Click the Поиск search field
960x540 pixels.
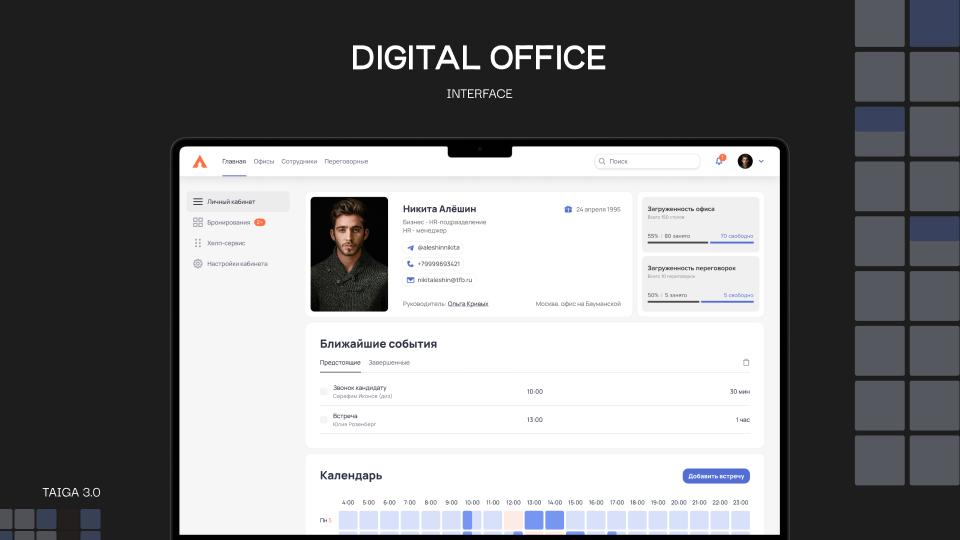tap(647, 161)
